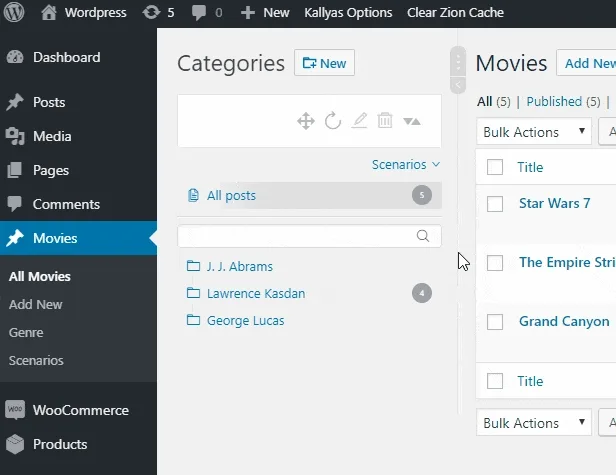Viewport: 616px width, 475px height.
Task: Check the Grand Canyon checkbox
Action: click(x=495, y=322)
